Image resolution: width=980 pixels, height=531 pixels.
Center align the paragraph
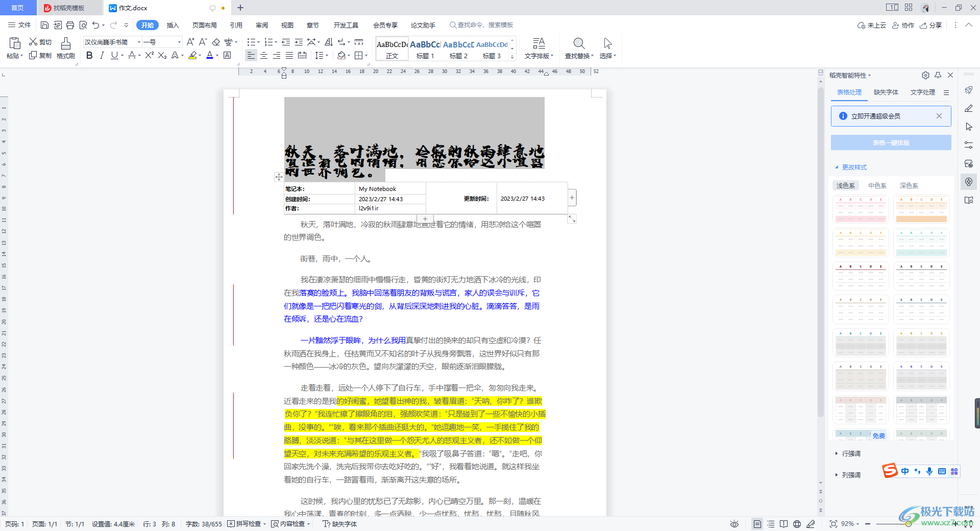pyautogui.click(x=264, y=55)
